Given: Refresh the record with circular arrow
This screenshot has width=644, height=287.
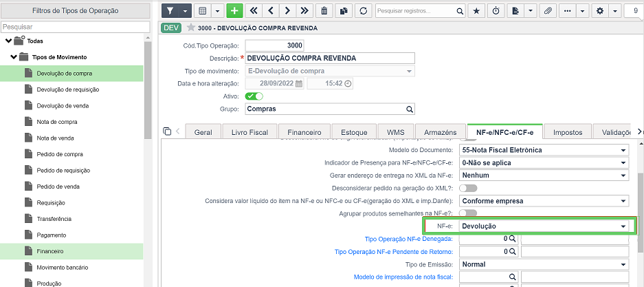Looking at the screenshot, I should click(x=363, y=11).
